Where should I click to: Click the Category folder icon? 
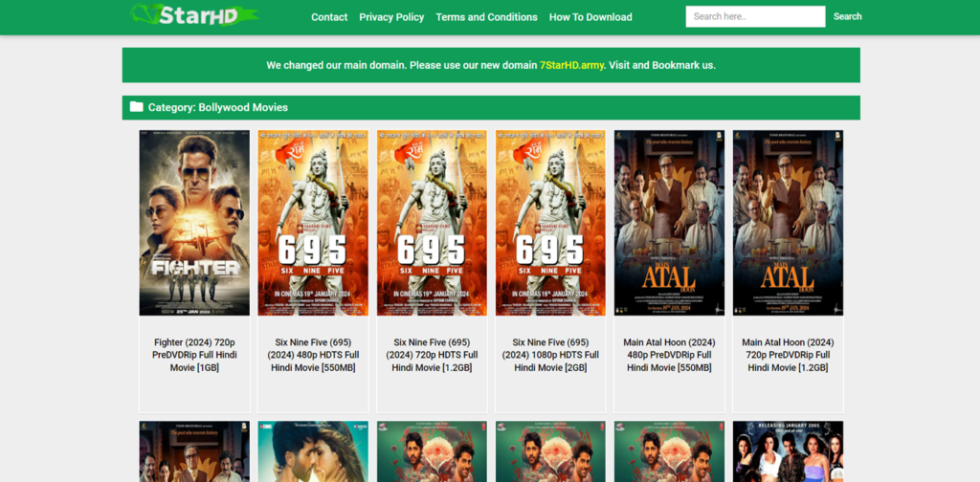coord(136,107)
